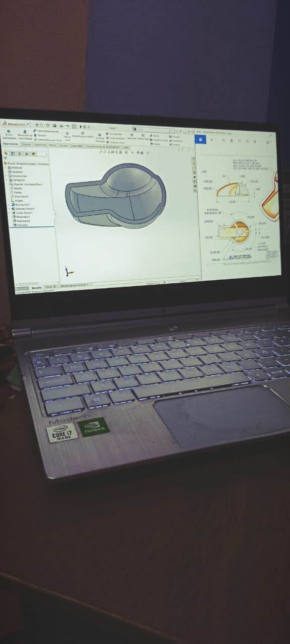Click the plus button in Photos toolbar
Viewport: 290px width, 644px height.
point(211,140)
